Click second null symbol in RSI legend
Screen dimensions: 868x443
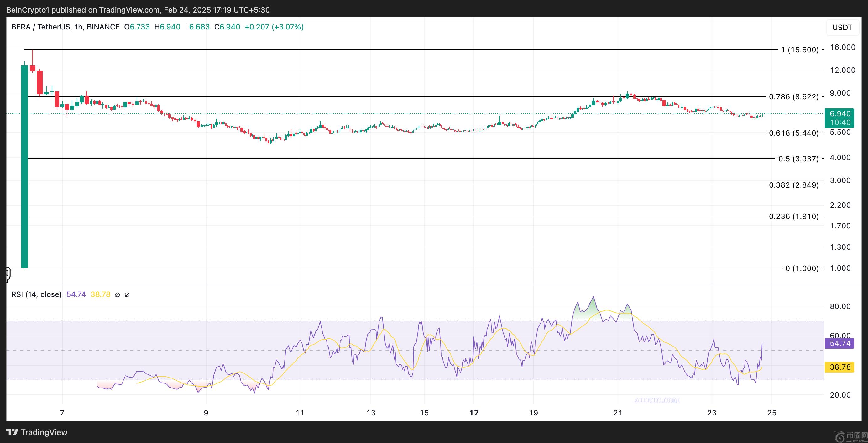click(127, 295)
